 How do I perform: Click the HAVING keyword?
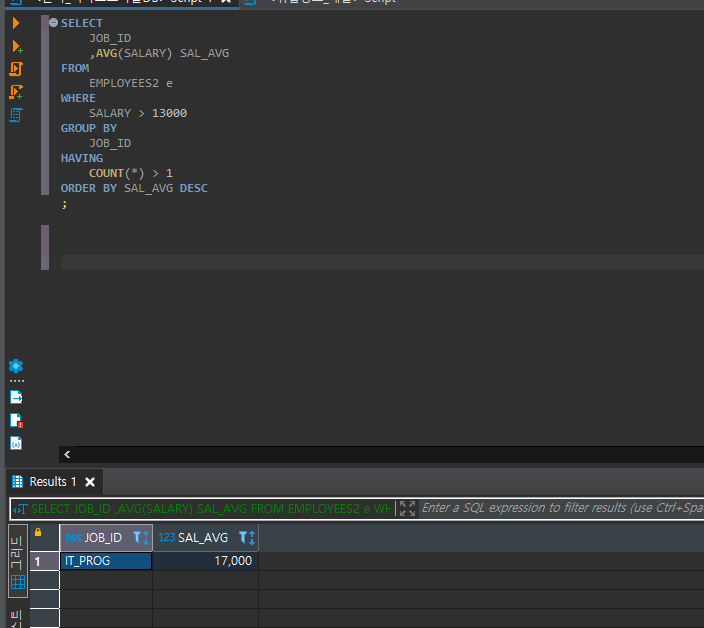tap(82, 158)
